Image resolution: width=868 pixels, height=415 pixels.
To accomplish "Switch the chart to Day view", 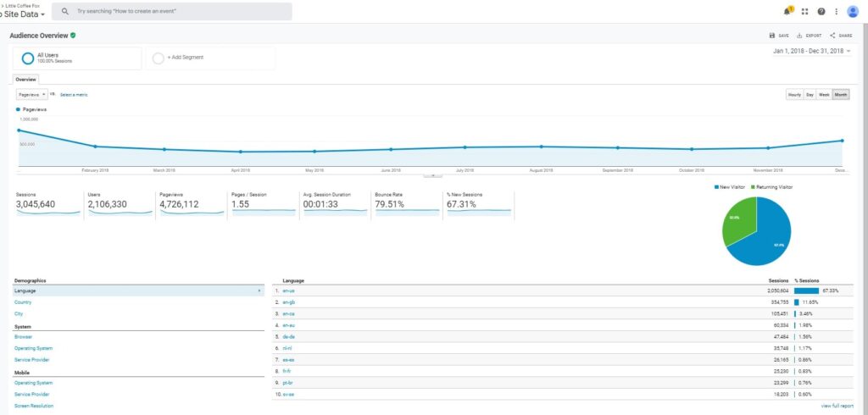I will (810, 95).
